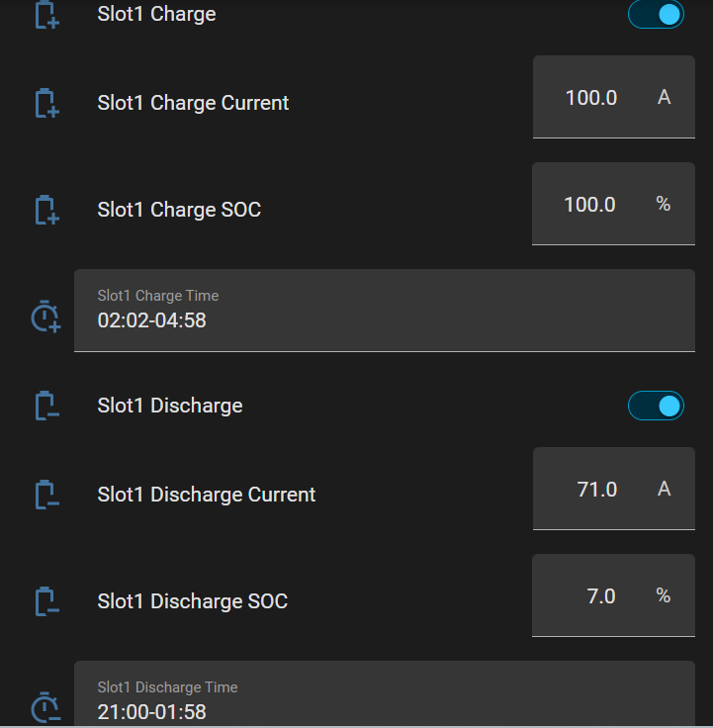The height and width of the screenshot is (728, 713).
Task: Edit the Slot1 Charge SOC percentage field
Action: pos(613,204)
